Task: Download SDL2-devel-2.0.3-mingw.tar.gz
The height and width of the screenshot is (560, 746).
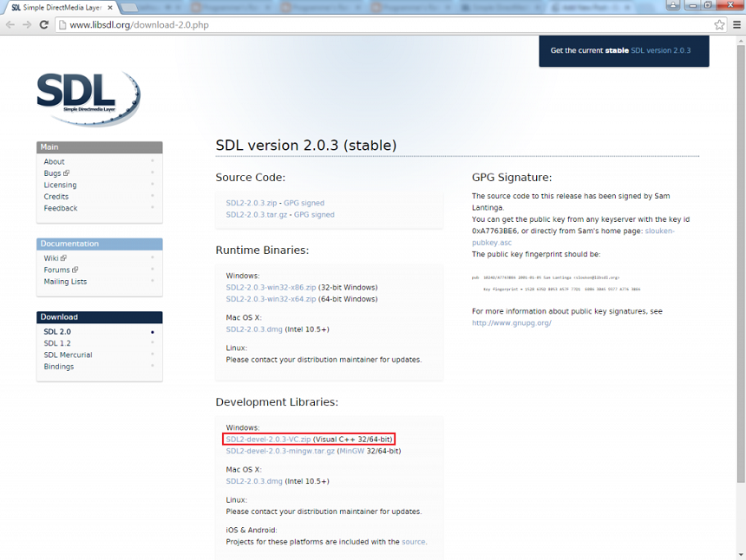Action: [x=280, y=451]
